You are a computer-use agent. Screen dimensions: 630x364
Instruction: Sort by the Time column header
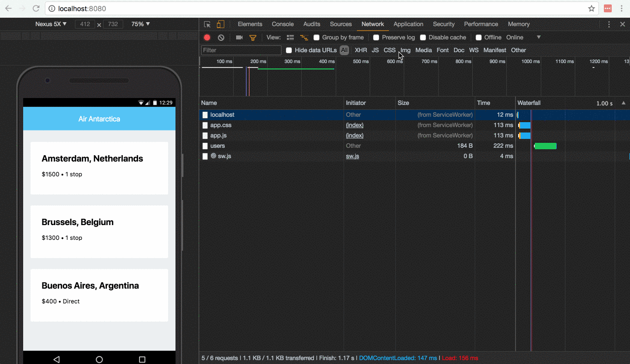[495, 103]
